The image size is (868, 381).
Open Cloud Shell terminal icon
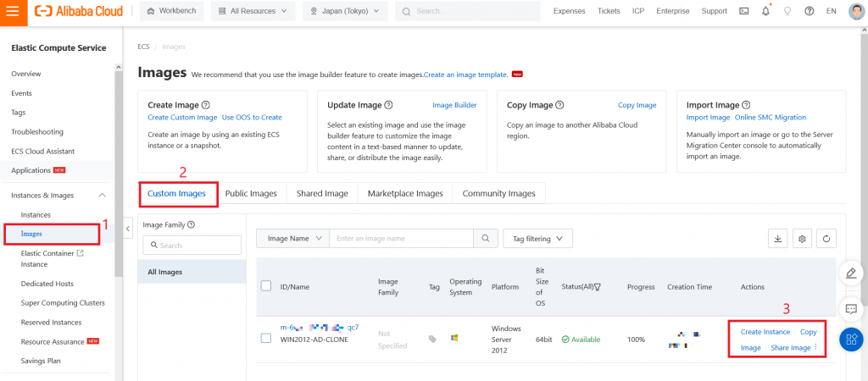tap(743, 11)
